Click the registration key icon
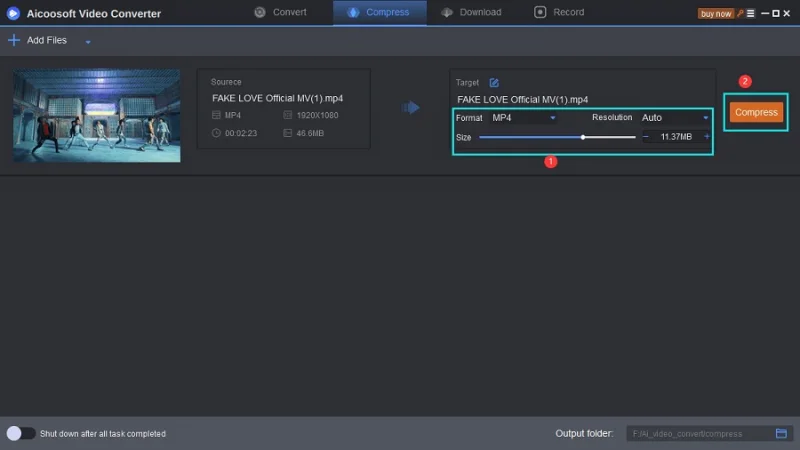The height and width of the screenshot is (450, 800). pos(740,13)
